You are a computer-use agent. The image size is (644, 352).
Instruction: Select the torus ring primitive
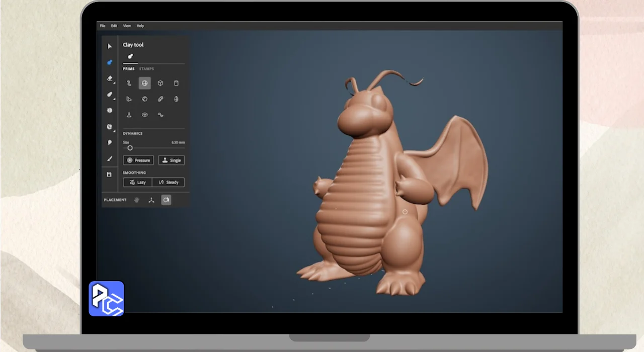pyautogui.click(x=145, y=115)
